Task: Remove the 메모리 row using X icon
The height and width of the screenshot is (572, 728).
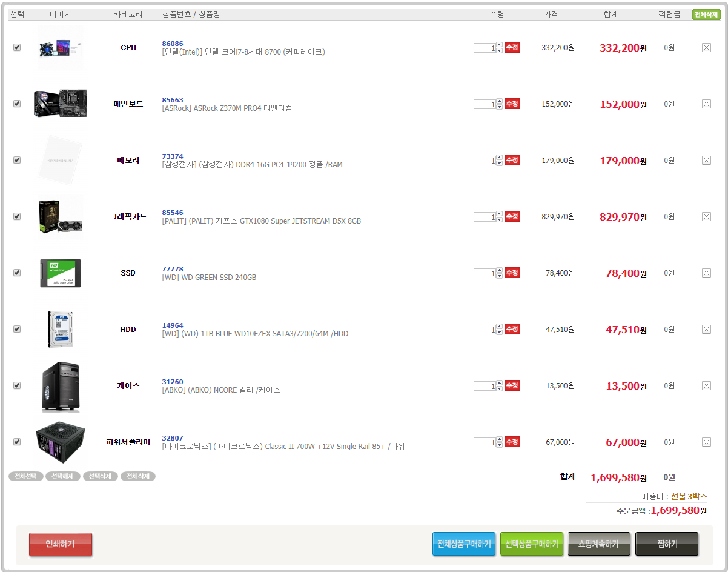Action: pos(706,160)
